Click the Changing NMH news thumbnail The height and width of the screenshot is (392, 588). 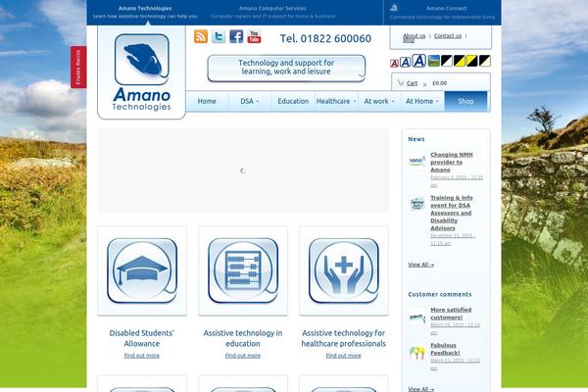417,161
